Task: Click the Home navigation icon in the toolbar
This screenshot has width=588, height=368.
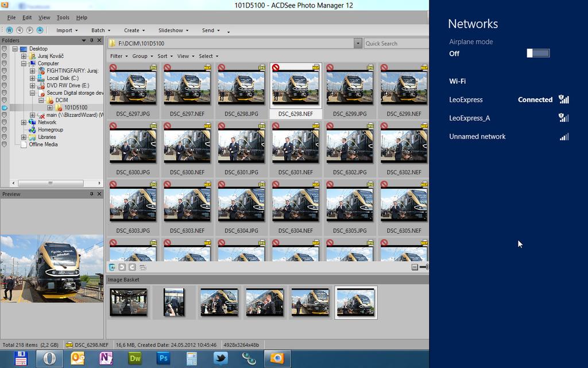Action: [x=9, y=30]
